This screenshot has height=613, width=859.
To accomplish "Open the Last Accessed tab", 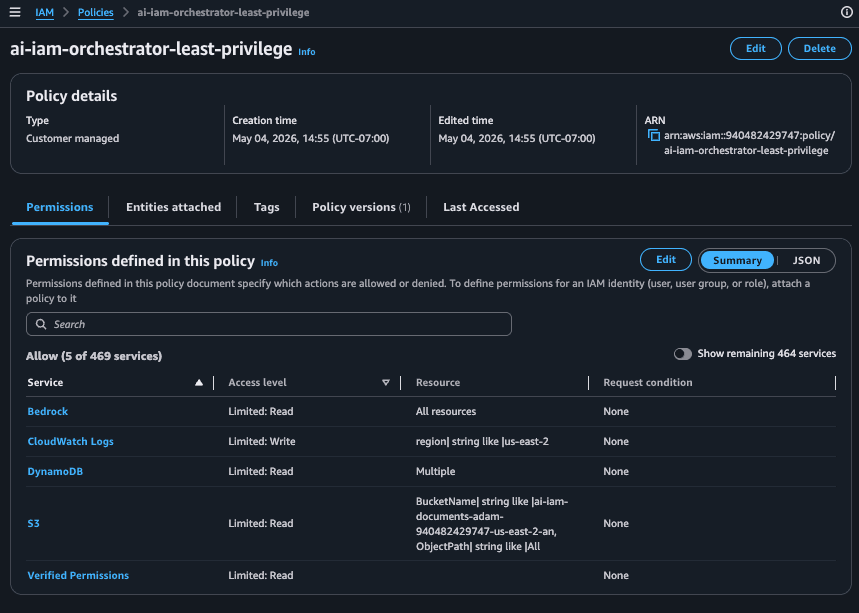I will [x=481, y=207].
